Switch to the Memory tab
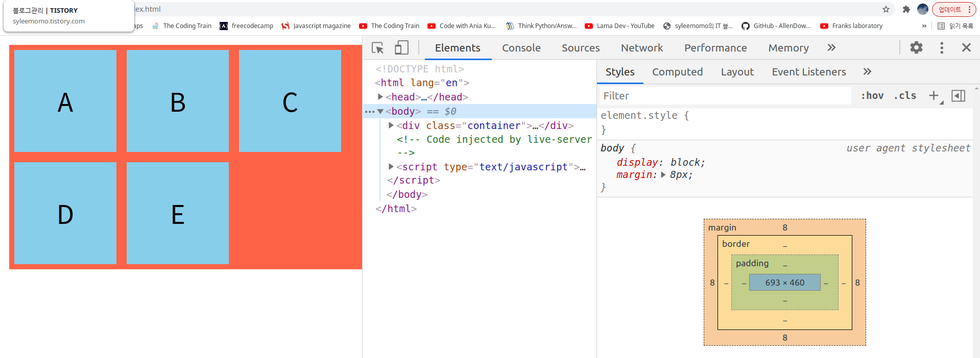Screen dimensions: 980x358 [788, 48]
